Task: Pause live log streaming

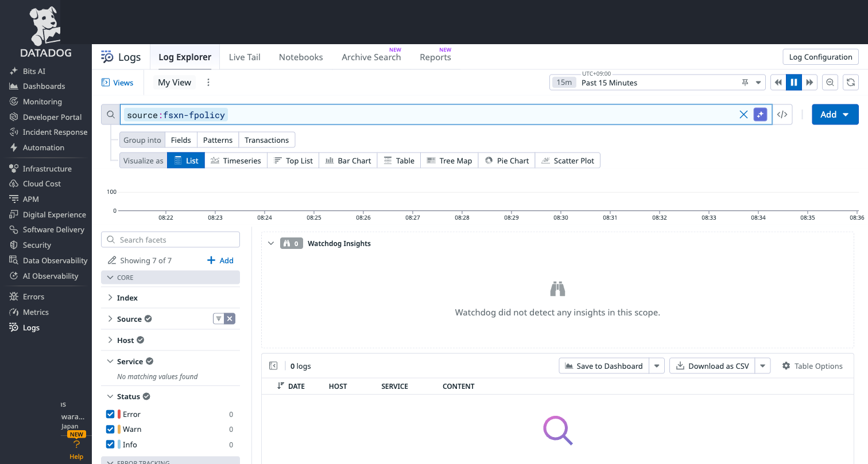Action: 794,83
